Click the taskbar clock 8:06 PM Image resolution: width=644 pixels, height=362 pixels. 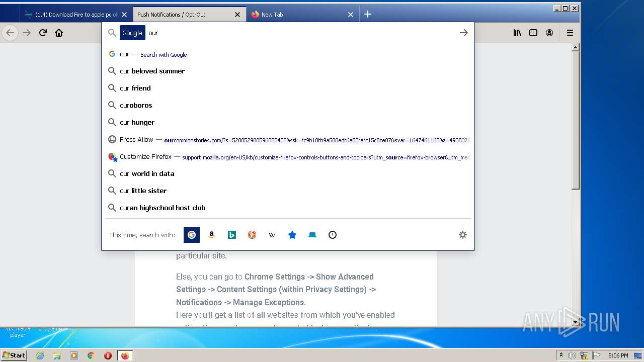pos(618,355)
